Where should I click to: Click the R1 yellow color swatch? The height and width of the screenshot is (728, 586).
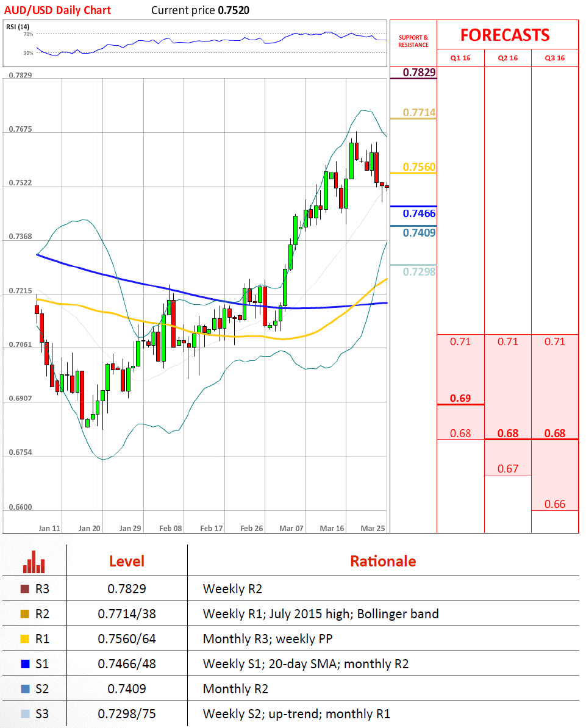[x=25, y=639]
